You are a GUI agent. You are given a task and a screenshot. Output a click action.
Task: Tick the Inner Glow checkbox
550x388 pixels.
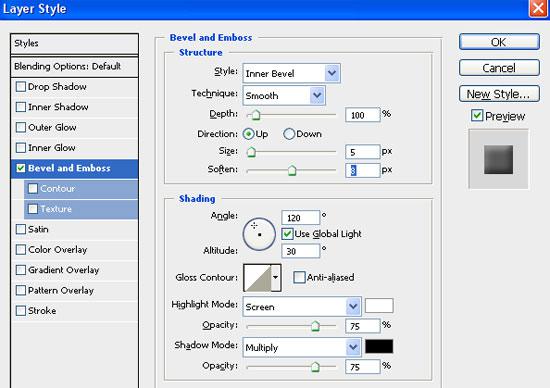(21, 148)
